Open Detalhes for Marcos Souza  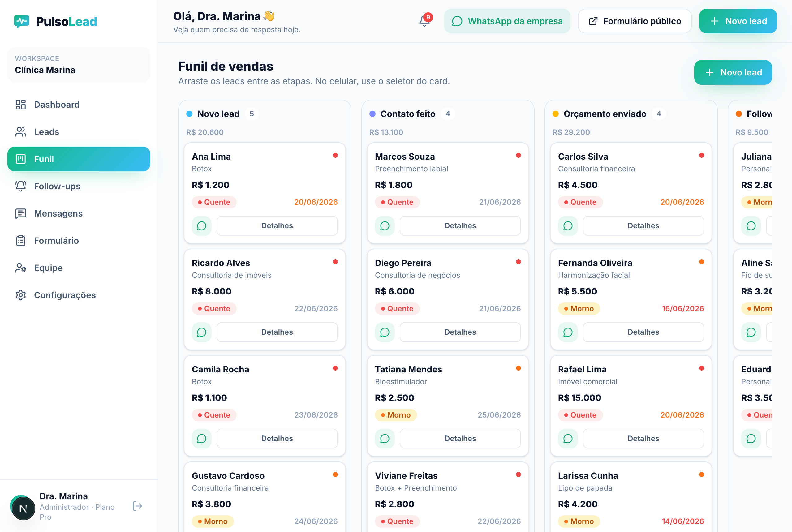[460, 225]
